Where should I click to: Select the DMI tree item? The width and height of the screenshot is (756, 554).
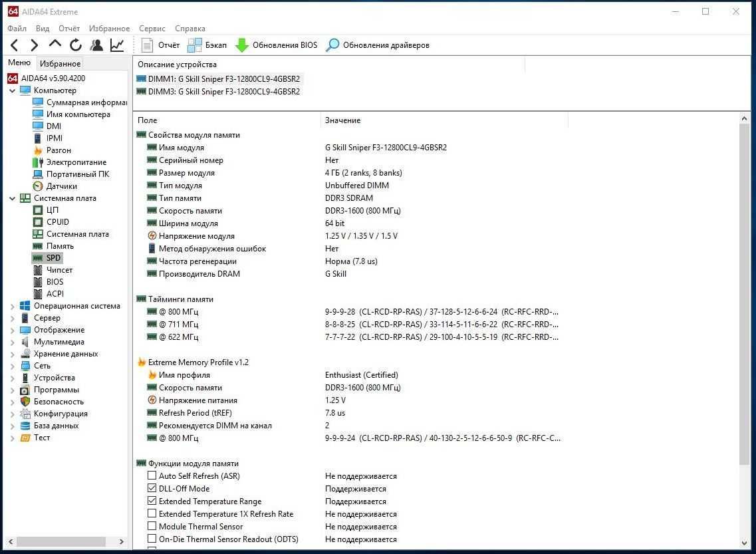pyautogui.click(x=53, y=126)
